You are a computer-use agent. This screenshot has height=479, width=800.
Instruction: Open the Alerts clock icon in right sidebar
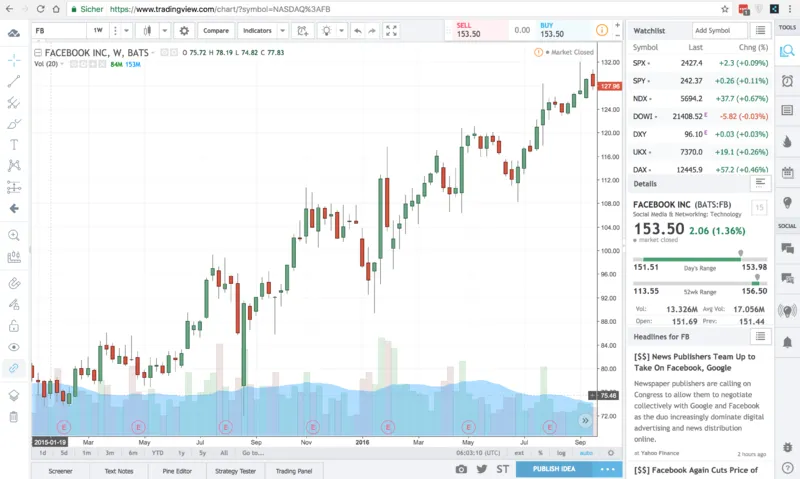[x=787, y=81]
